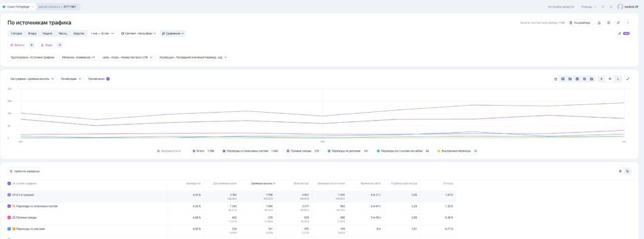Add a condition next to Люди
Screen dimensions: 644x239
click(x=60, y=45)
